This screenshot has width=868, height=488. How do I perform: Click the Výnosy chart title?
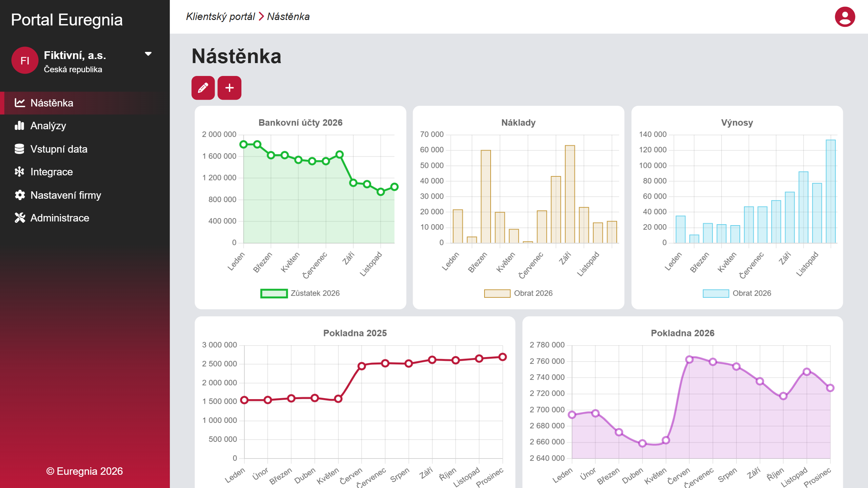(x=737, y=122)
